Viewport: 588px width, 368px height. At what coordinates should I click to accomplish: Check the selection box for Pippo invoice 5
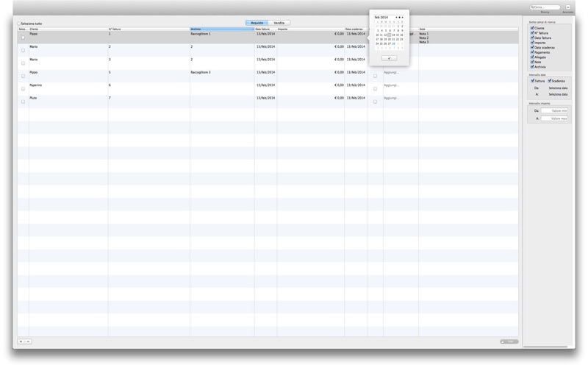(x=24, y=77)
